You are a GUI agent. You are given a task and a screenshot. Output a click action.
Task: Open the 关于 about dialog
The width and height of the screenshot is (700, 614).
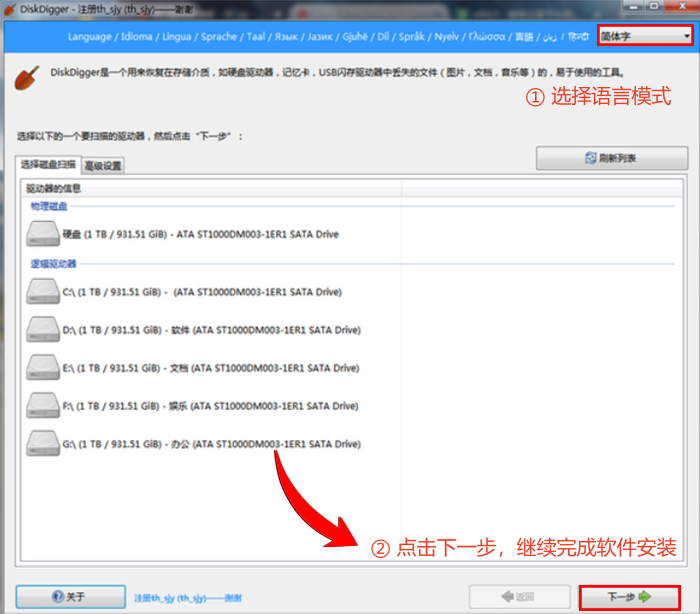coord(69,597)
